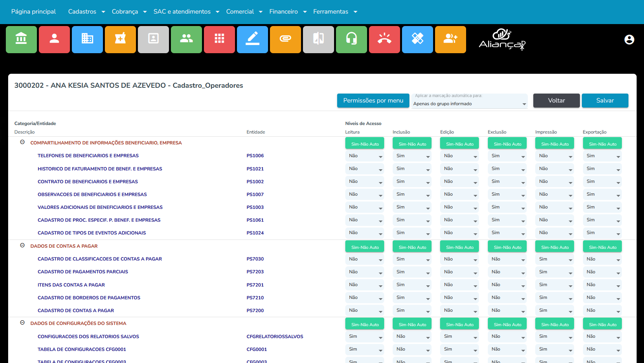The image size is (644, 363).
Task: Open Leitura dropdown for Telefones de Beneficiarios row
Action: 365,156
